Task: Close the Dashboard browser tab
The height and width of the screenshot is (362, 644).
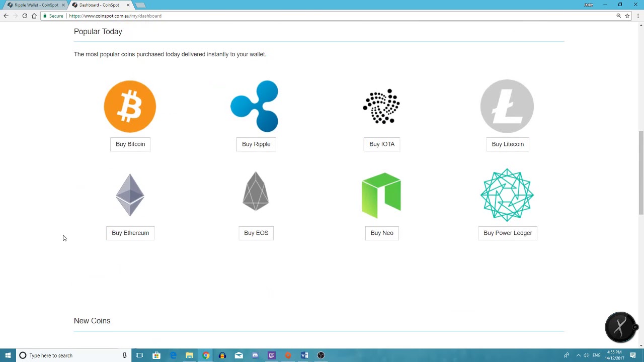Action: tap(128, 5)
